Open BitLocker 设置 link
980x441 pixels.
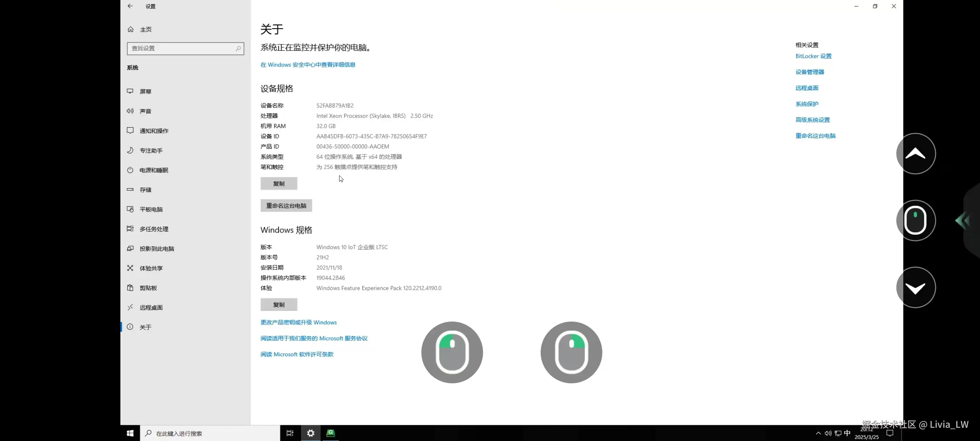813,56
